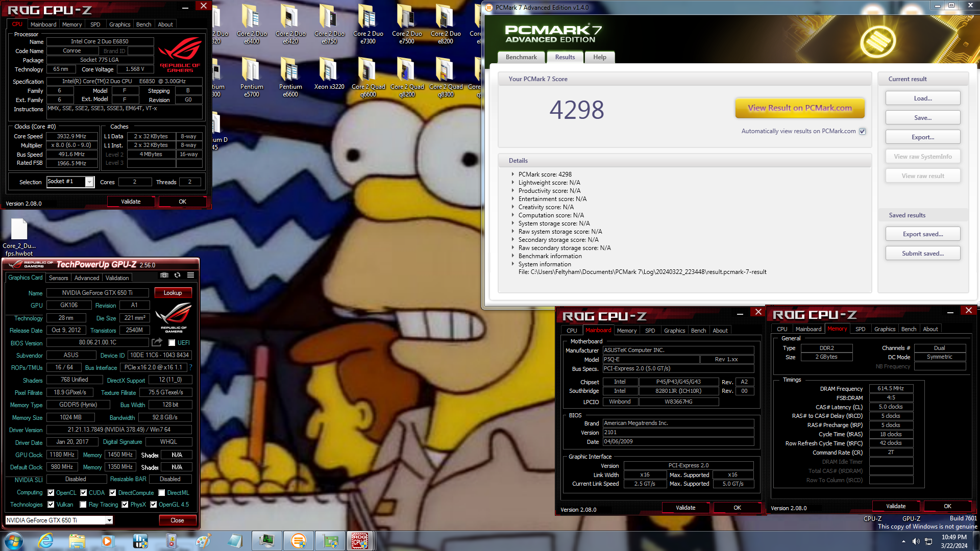Toggle the OpenCL checkbox
Viewport: 980px width, 551px height.
51,493
